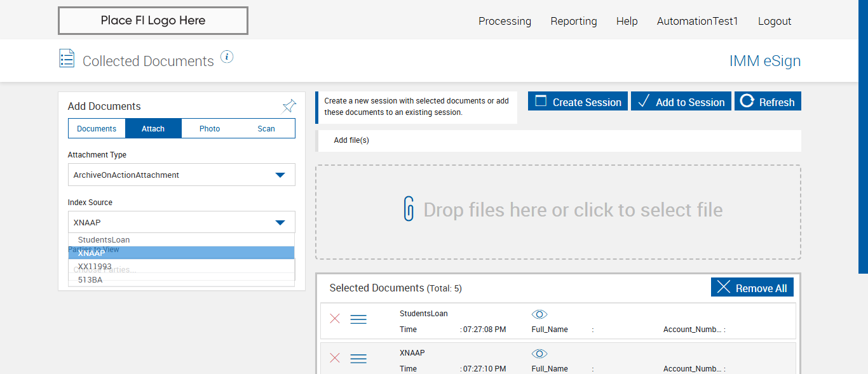Preview StudentsLoan document with eye icon
Image resolution: width=868 pixels, height=374 pixels.
pos(539,314)
